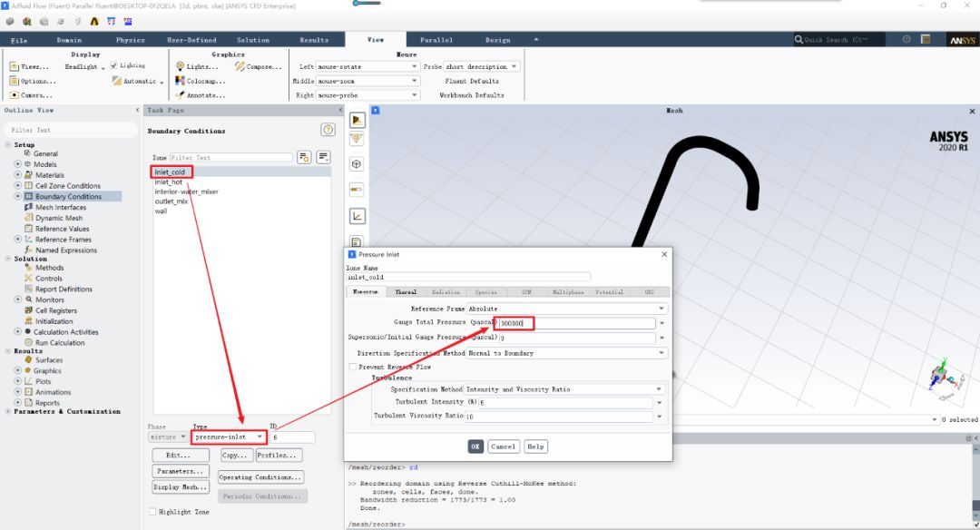Click the Materials icon in outline tree
Screen dimensions: 980x530
tap(28, 175)
